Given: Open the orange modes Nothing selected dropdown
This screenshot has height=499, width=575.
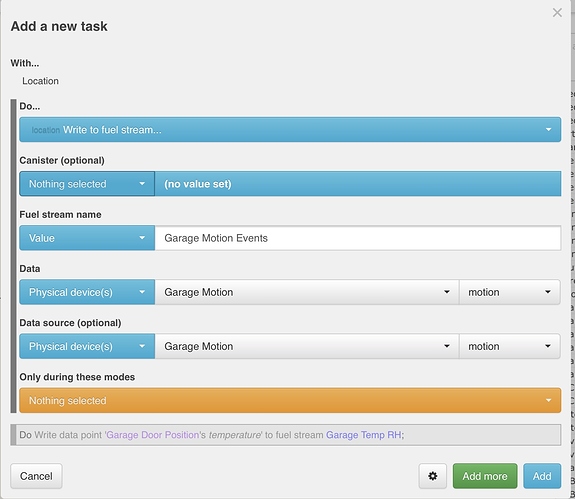Looking at the screenshot, I should (x=290, y=400).
